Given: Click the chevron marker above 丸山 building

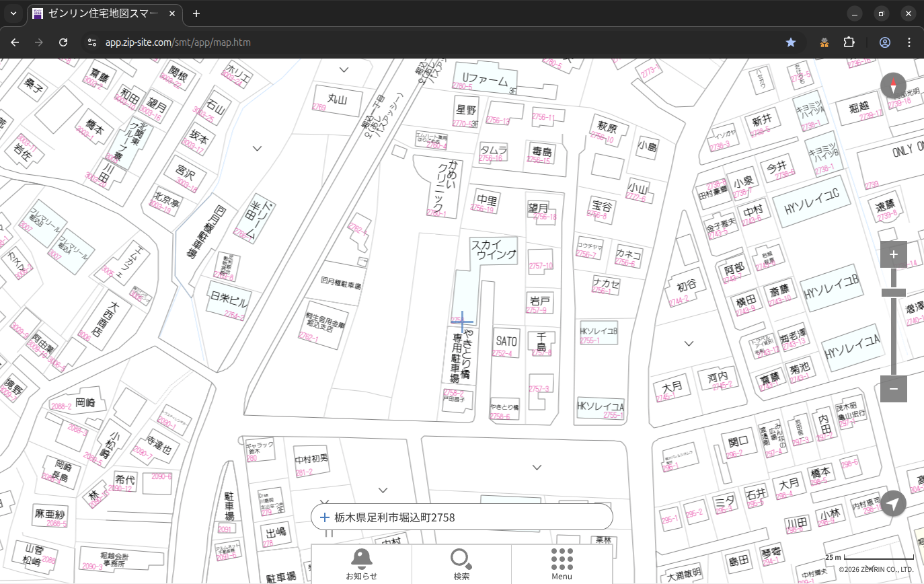Looking at the screenshot, I should (344, 70).
